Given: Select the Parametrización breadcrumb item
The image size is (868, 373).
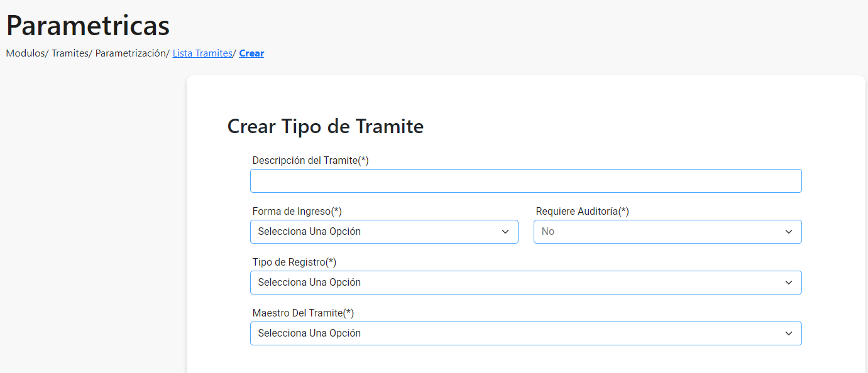Looking at the screenshot, I should [130, 53].
